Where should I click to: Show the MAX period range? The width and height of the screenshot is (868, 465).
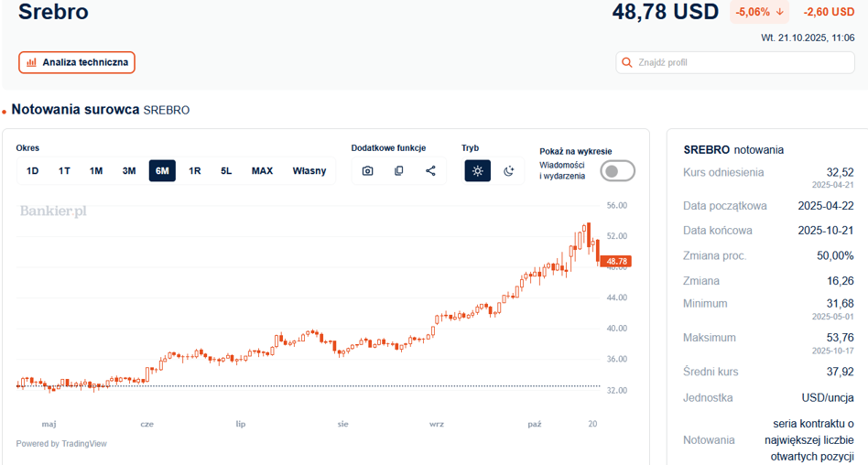(262, 171)
